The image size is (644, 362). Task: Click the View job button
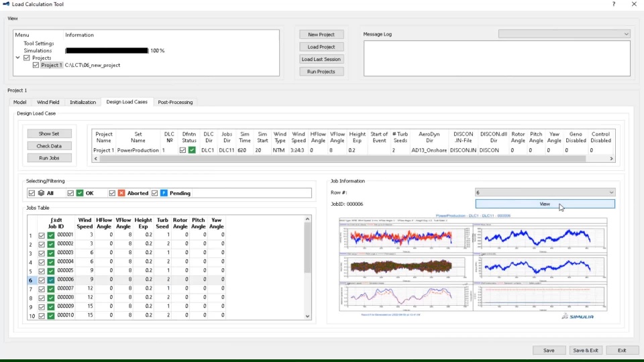click(x=545, y=204)
